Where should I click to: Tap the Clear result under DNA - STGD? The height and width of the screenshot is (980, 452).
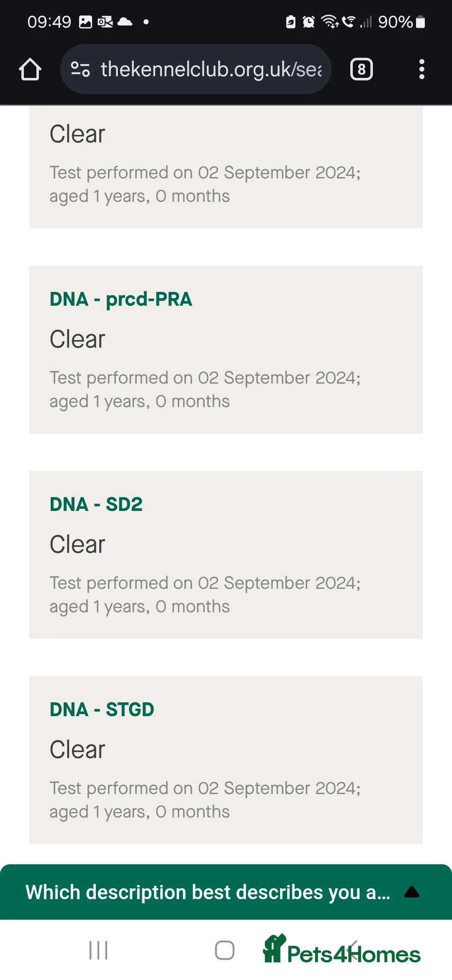click(x=77, y=749)
